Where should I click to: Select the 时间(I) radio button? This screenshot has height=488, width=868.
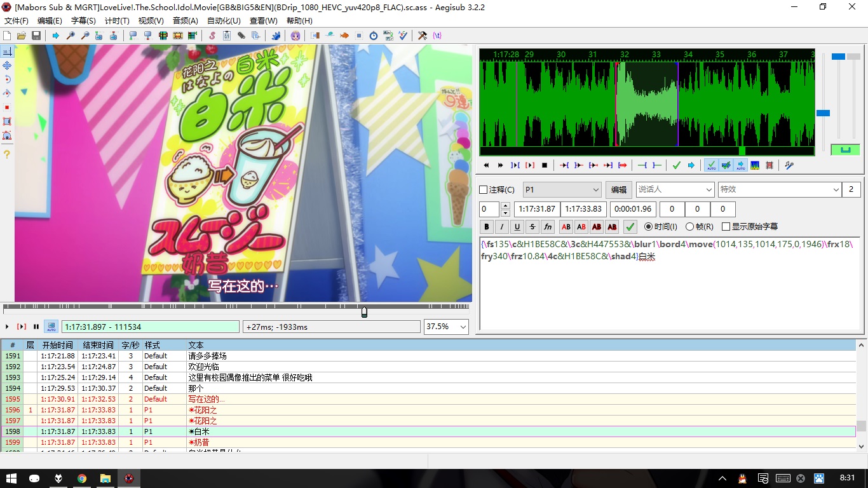649,227
